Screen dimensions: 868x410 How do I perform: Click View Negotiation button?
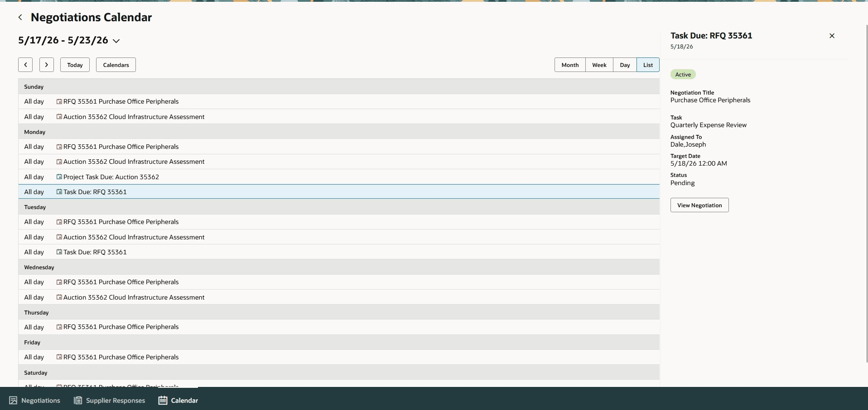point(699,205)
